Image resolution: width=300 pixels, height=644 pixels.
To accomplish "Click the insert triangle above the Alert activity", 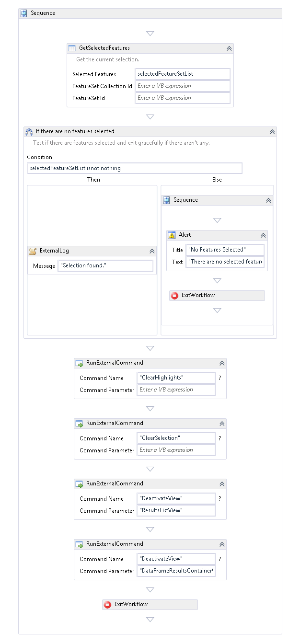I will coord(217,220).
